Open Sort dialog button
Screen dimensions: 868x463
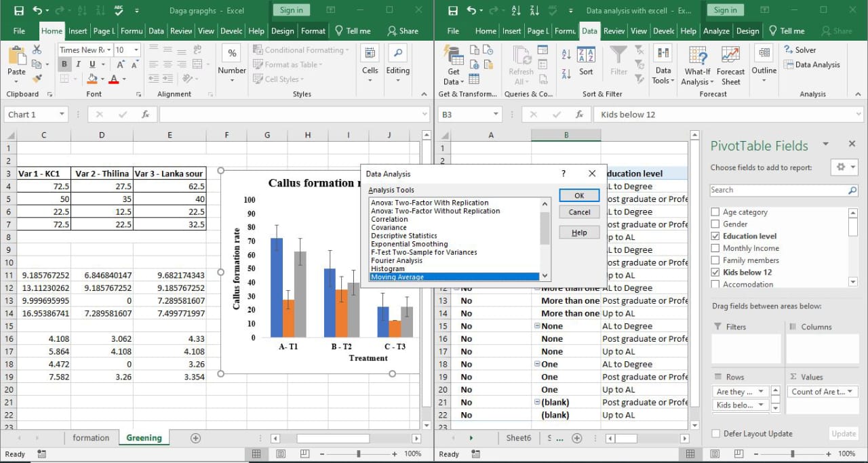click(586, 61)
